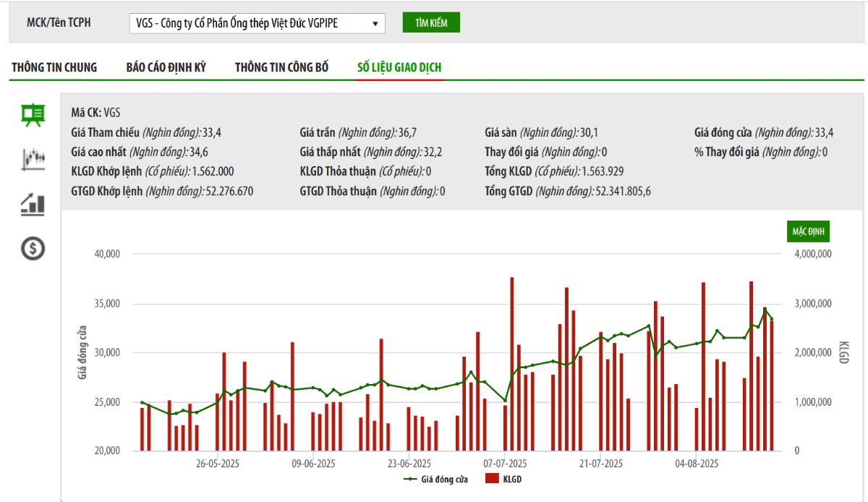Select the SỐ LIỆU GIAO DỊCH tab
The height and width of the screenshot is (502, 868).
(399, 67)
